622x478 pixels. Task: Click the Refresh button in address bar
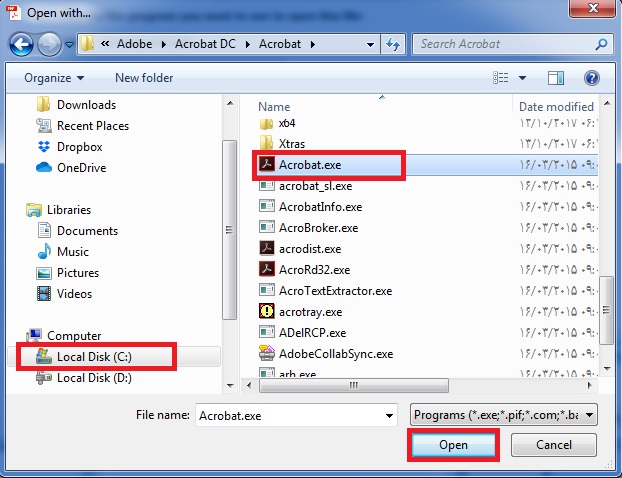pos(393,44)
